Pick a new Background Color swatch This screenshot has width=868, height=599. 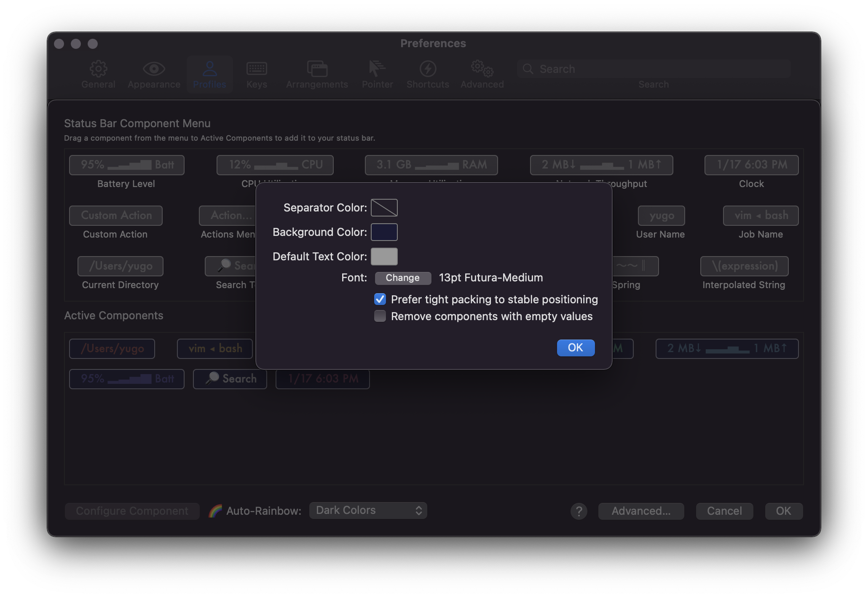(x=384, y=232)
